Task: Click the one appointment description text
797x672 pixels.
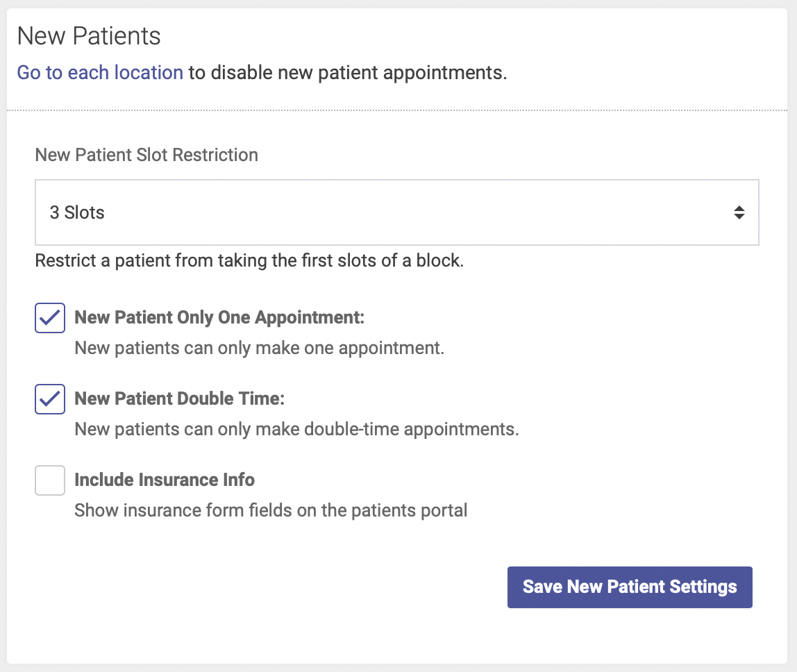Action: [259, 348]
